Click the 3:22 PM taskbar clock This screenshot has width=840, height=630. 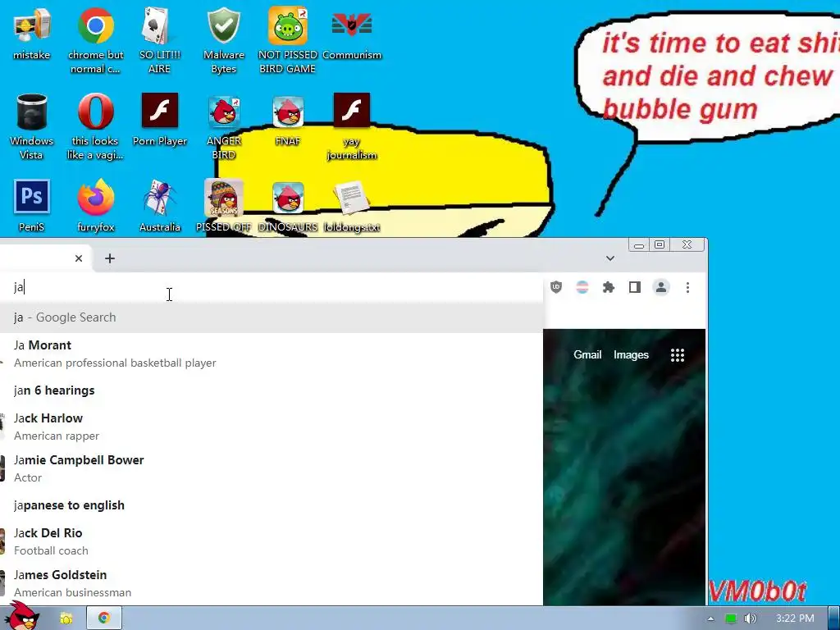coord(795,619)
